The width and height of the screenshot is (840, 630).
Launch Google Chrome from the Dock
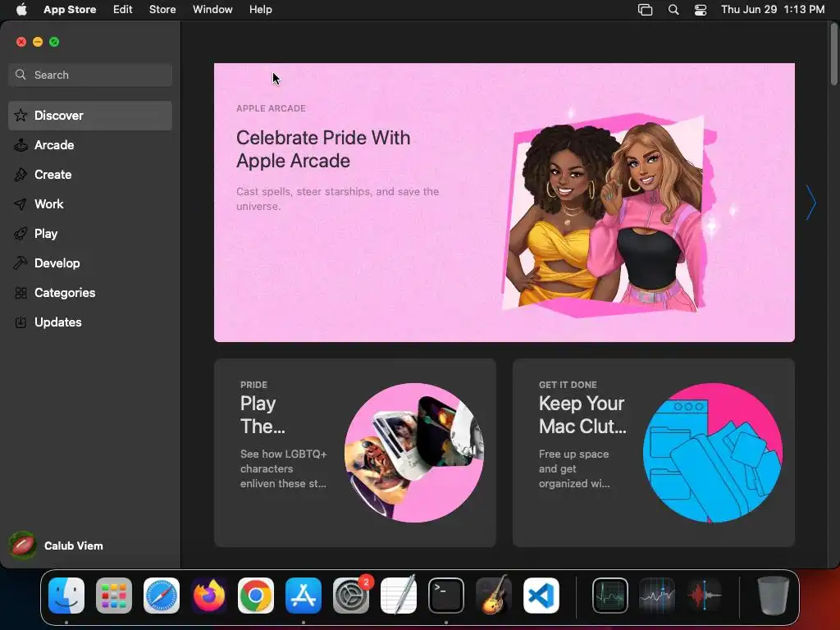click(x=256, y=596)
